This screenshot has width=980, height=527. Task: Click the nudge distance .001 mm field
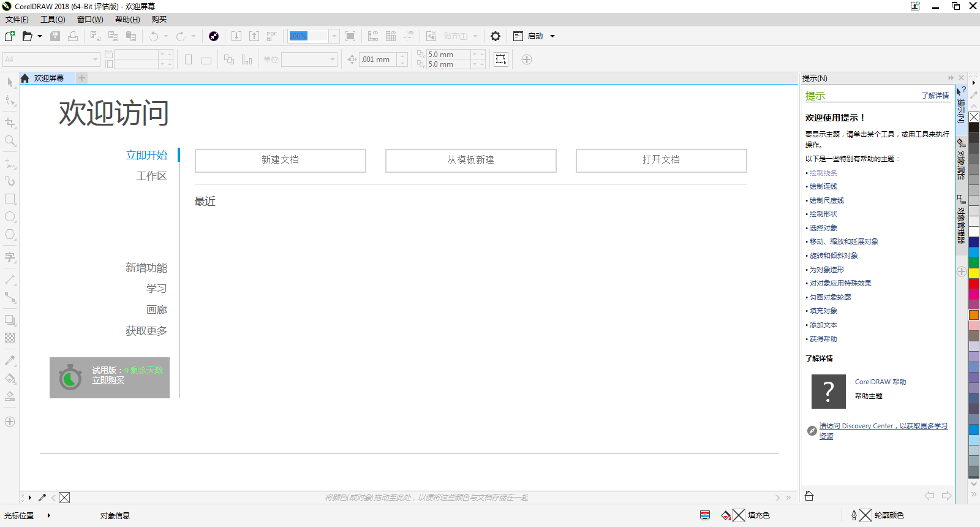click(x=378, y=59)
